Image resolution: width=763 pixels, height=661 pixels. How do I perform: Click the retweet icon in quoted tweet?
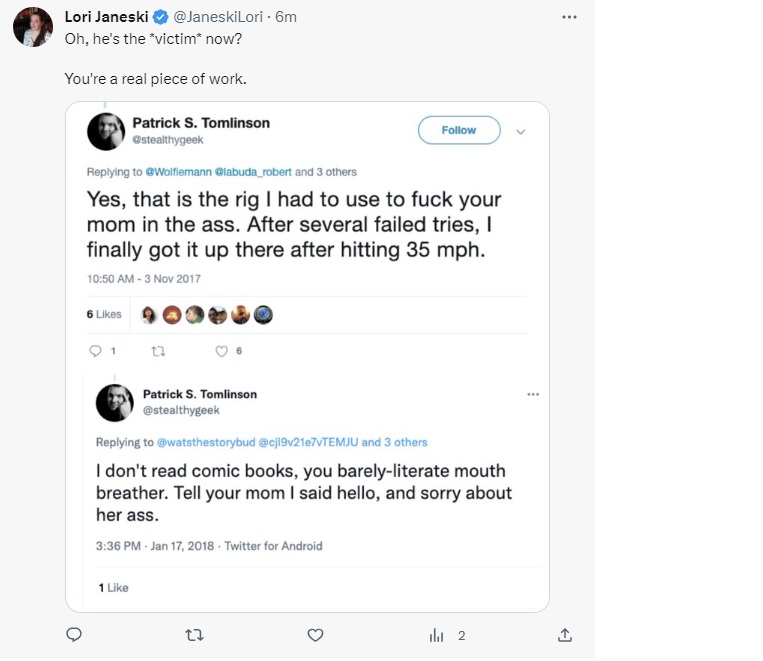[x=156, y=351]
